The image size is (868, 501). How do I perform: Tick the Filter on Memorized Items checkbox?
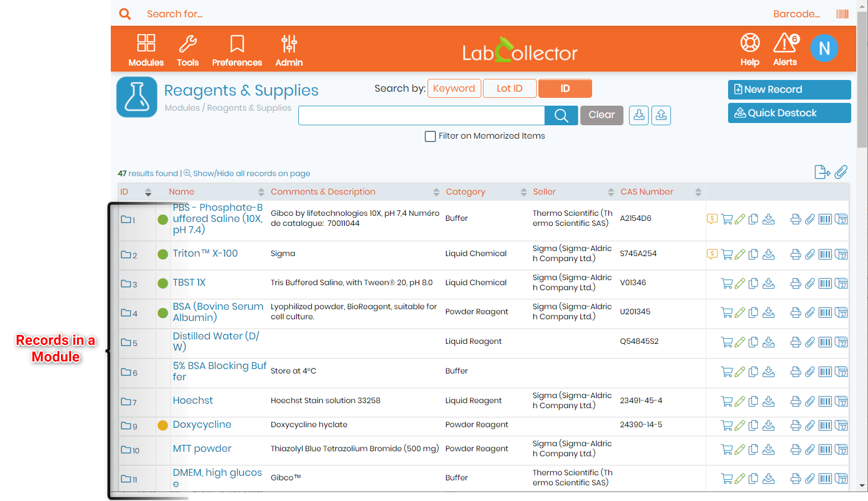[430, 136]
